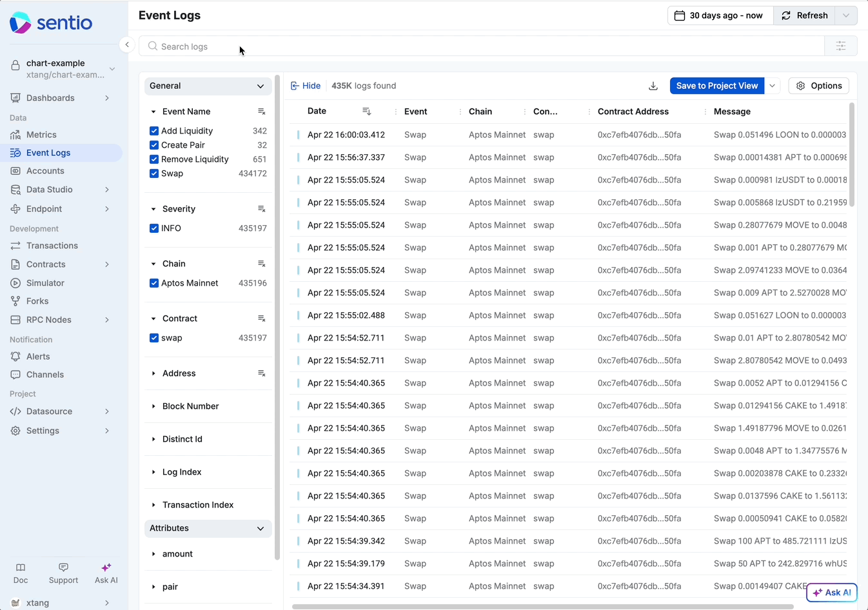Click the horizontal scrollbar under the log table
868x610 pixels.
click(x=542, y=606)
